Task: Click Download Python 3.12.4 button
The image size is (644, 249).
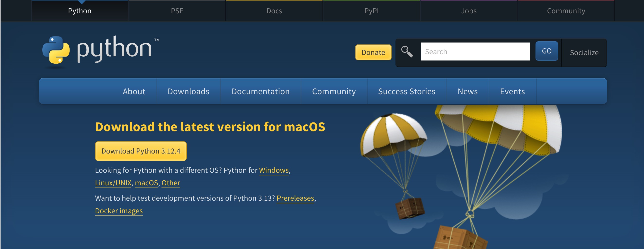Action: [141, 151]
